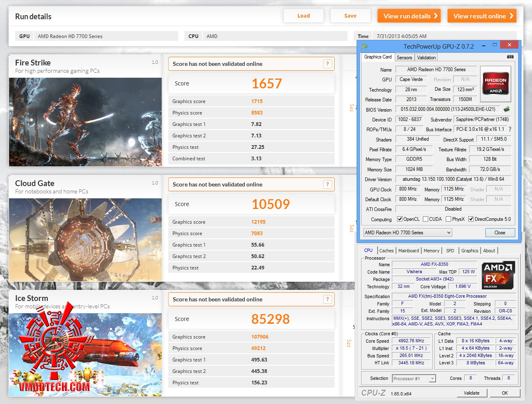
Task: Open the Mainboard tab in CPU-Z
Action: pyautogui.click(x=409, y=251)
